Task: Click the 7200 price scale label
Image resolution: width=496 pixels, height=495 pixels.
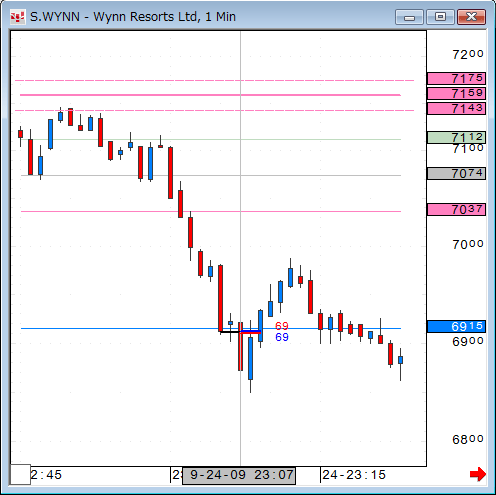Action: [468, 54]
